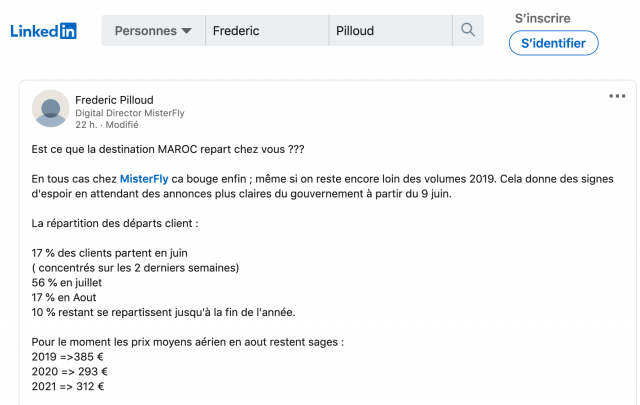The image size is (640, 405).
Task: Open the three-dot post options menu
Action: (x=617, y=96)
